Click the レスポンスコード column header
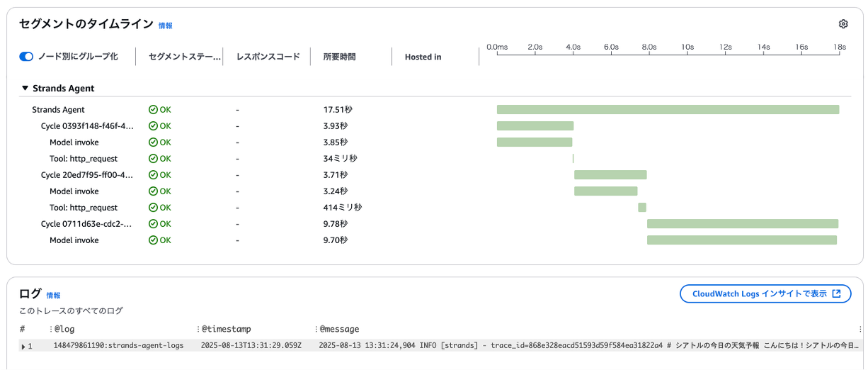868x370 pixels. [268, 57]
